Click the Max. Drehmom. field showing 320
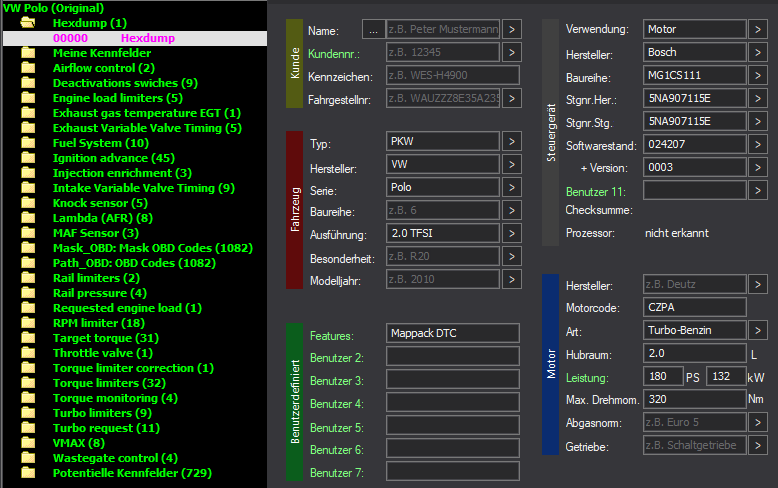 [x=695, y=400]
